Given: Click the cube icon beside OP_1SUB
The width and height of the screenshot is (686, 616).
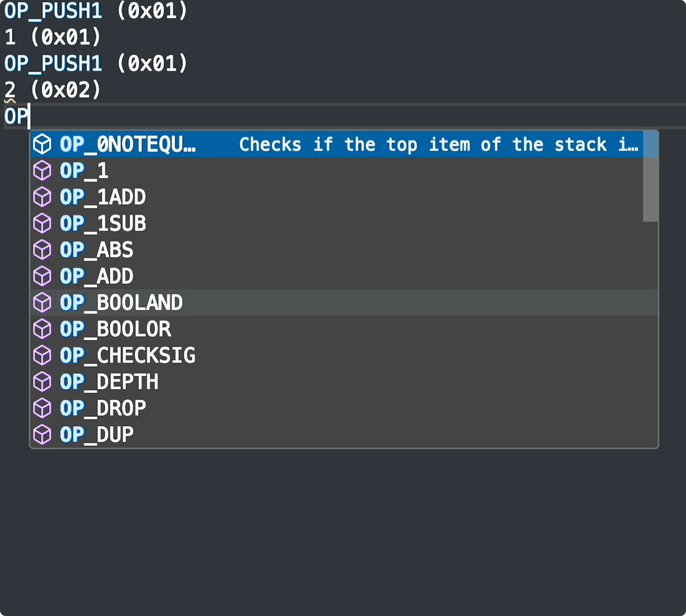Looking at the screenshot, I should point(42,224).
